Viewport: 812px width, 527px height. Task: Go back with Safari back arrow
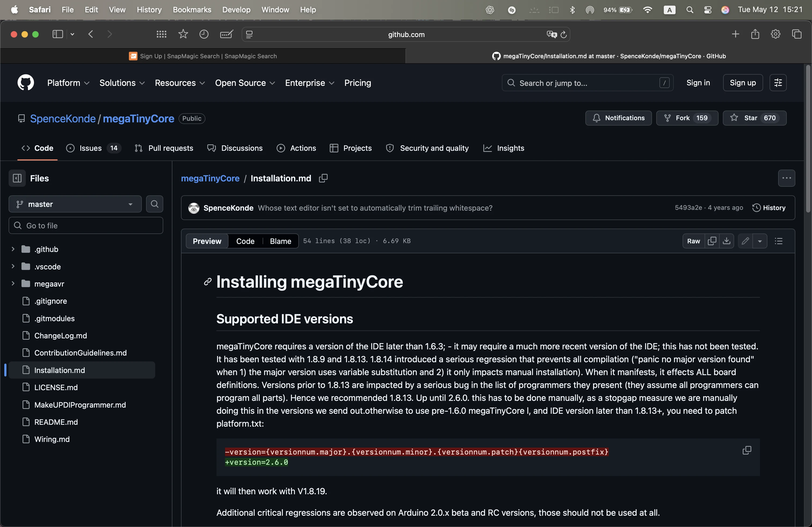pyautogui.click(x=91, y=34)
